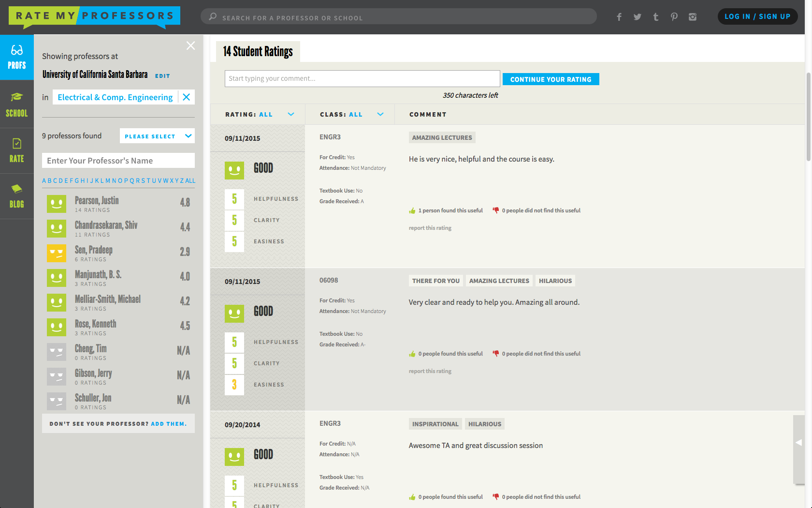Click thumbs down on the second rating
This screenshot has height=508, width=812.
click(x=495, y=354)
